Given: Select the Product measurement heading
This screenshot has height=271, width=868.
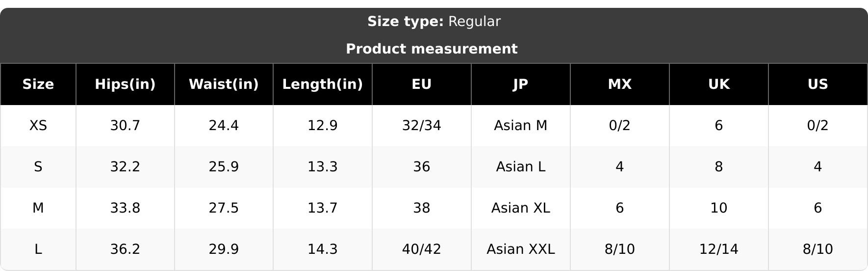Looking at the screenshot, I should [432, 49].
